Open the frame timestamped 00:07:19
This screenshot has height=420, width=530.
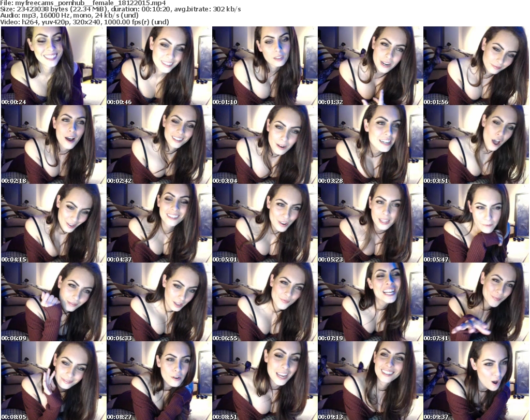click(x=370, y=302)
